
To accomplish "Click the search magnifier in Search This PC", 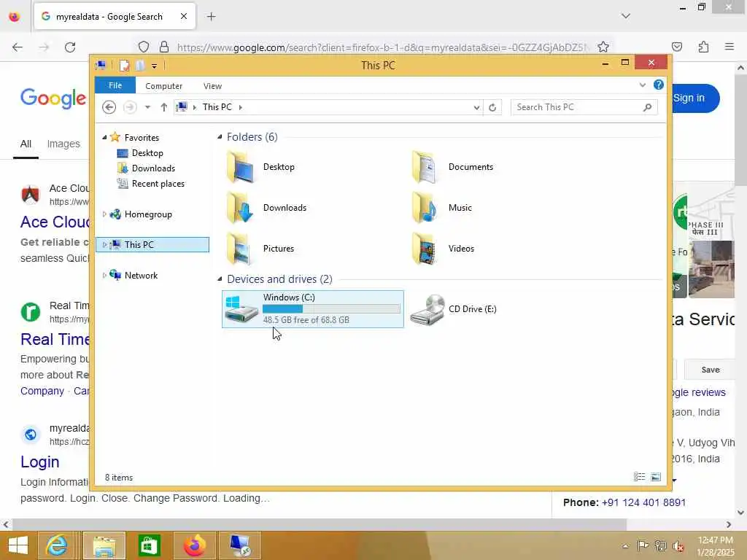I will 647,108.
